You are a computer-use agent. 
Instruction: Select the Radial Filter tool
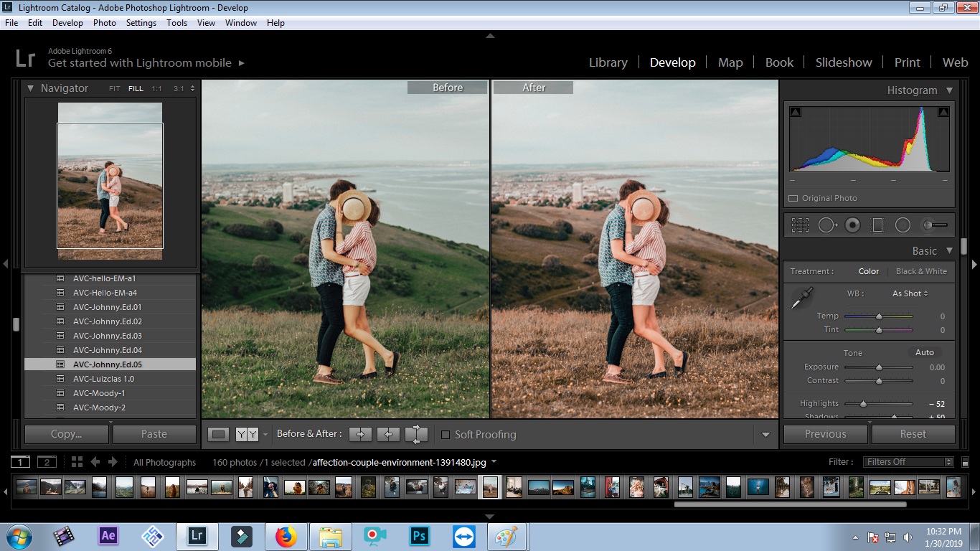pos(903,225)
